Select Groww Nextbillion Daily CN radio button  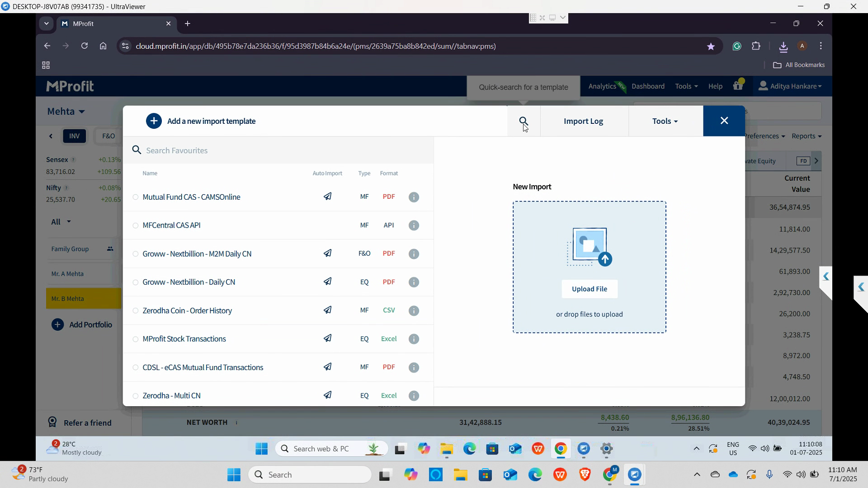pyautogui.click(x=135, y=282)
